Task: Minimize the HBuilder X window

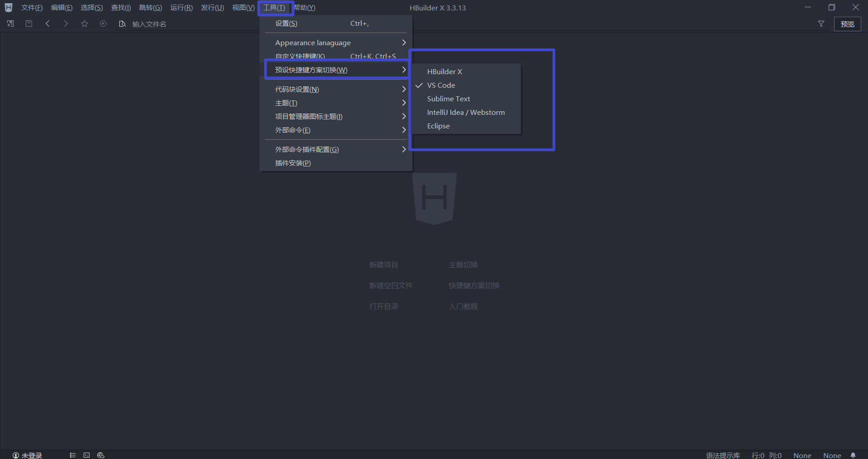Action: (x=808, y=7)
